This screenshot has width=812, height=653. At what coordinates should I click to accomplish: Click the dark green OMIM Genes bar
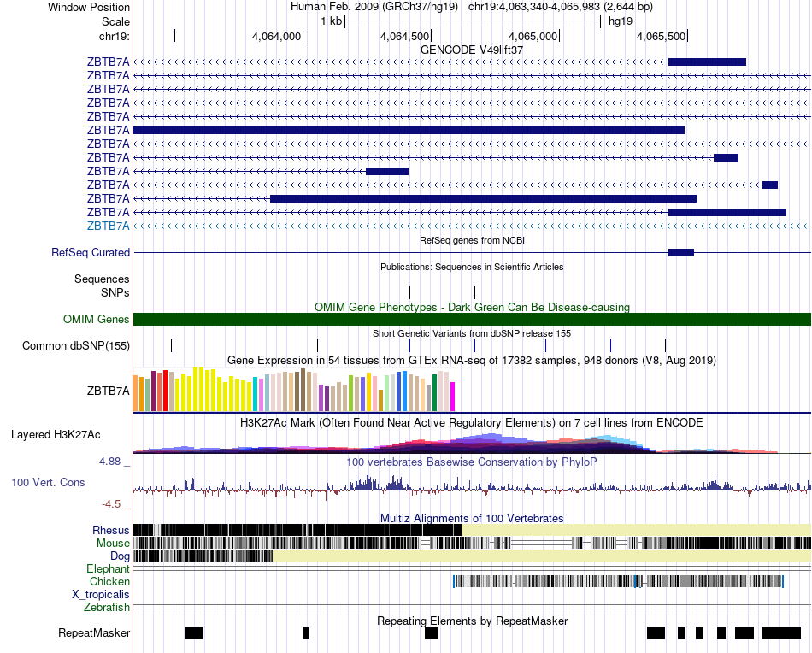(472, 319)
